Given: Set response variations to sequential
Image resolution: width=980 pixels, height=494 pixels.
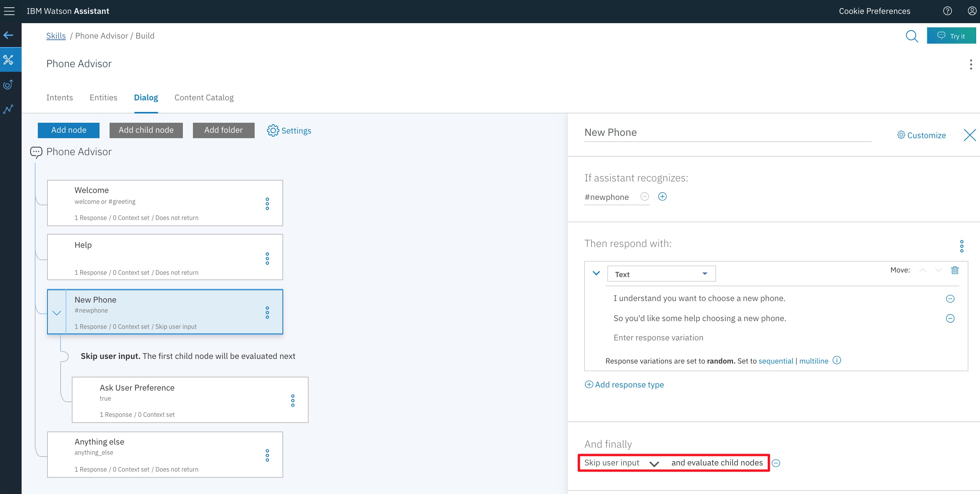Looking at the screenshot, I should (x=776, y=361).
